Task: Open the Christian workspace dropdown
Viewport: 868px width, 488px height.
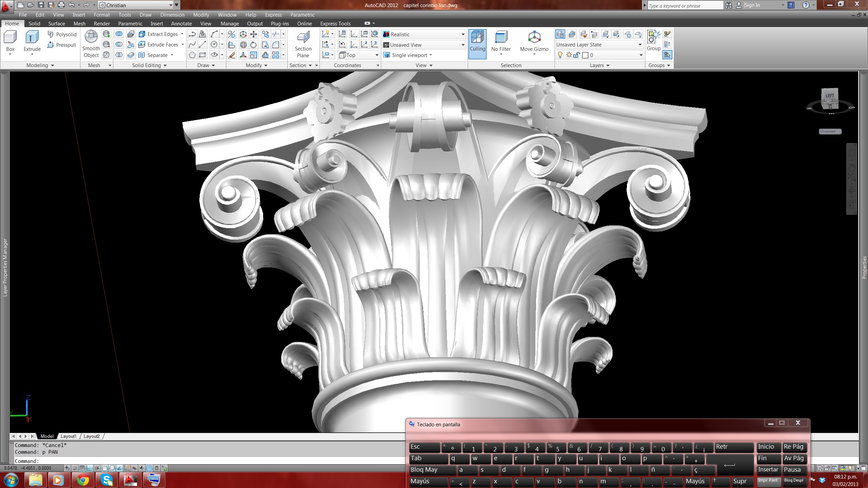Action: pos(171,5)
